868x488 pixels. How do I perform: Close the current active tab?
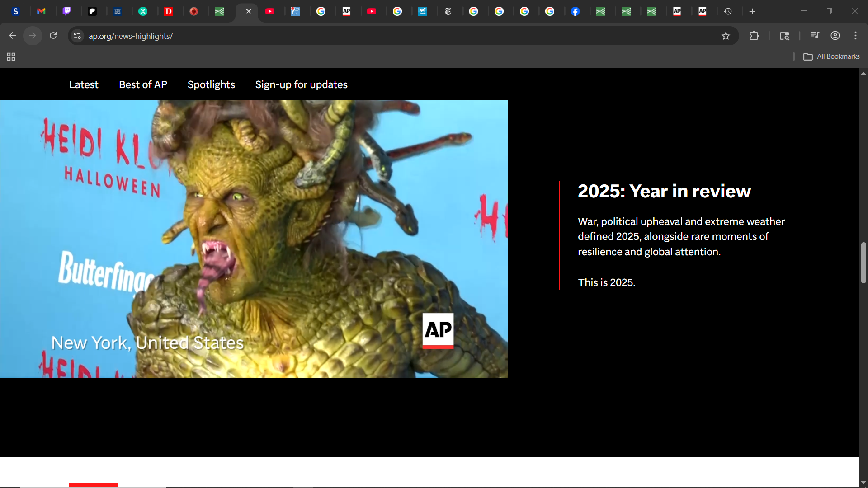coord(248,11)
